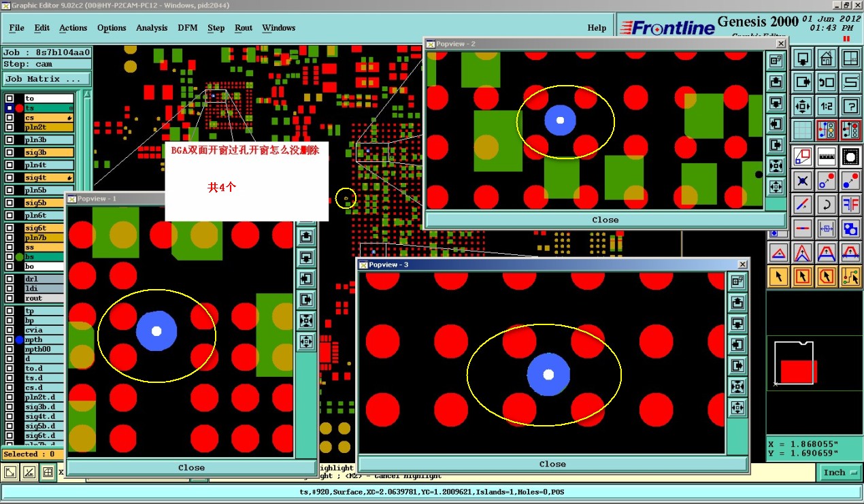Click the zoom-in window icon in main toolbar

coord(850,58)
